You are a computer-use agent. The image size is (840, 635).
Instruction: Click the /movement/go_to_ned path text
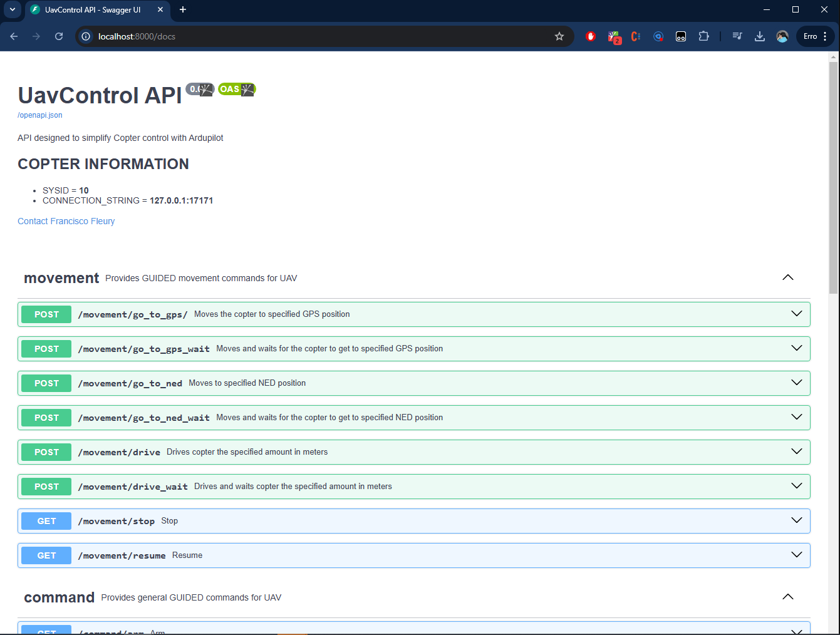(x=130, y=383)
